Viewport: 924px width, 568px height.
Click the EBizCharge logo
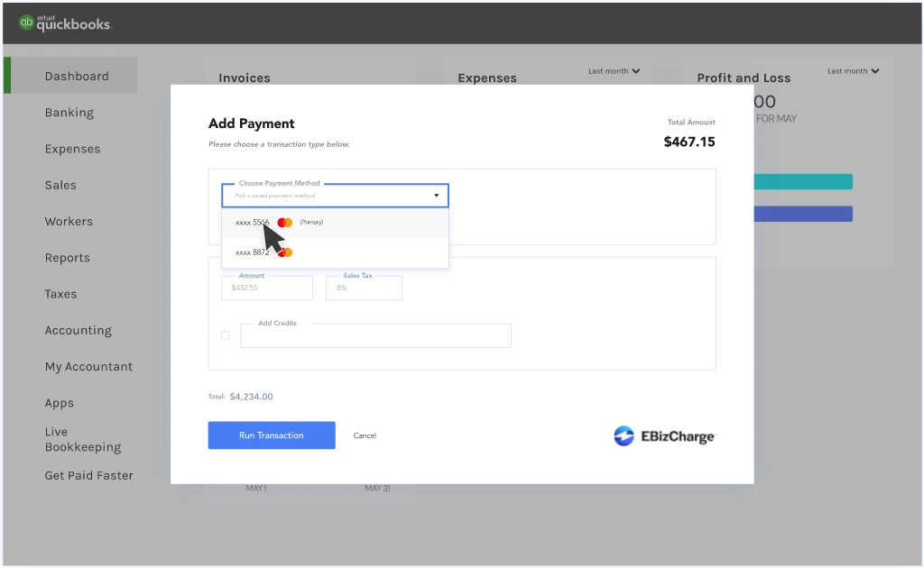664,436
